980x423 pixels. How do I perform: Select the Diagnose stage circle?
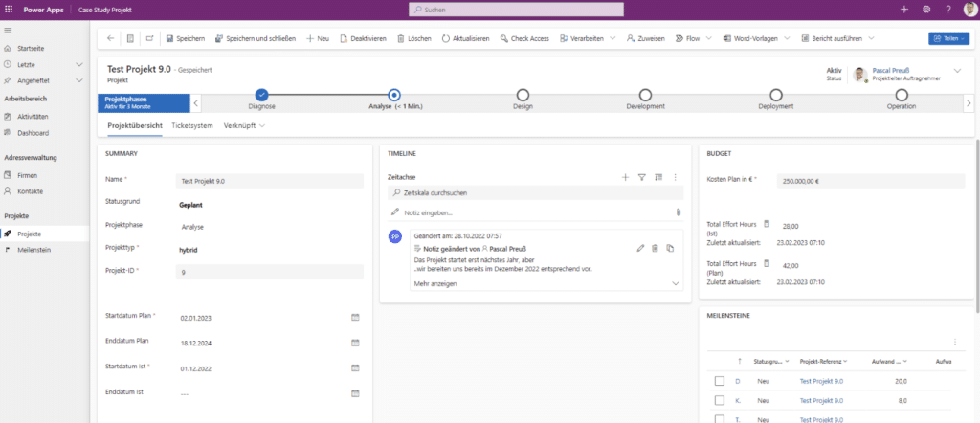coord(262,95)
